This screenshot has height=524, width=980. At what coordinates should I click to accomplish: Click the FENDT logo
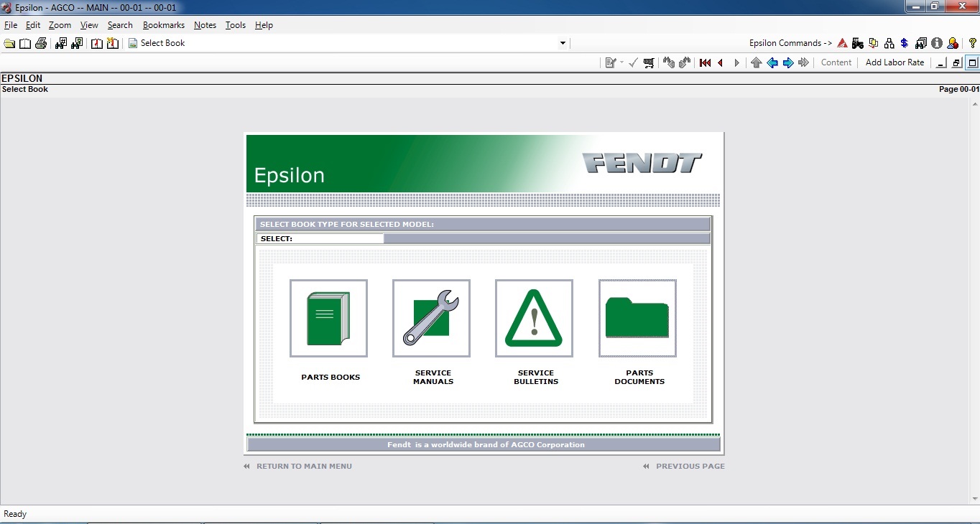642,163
